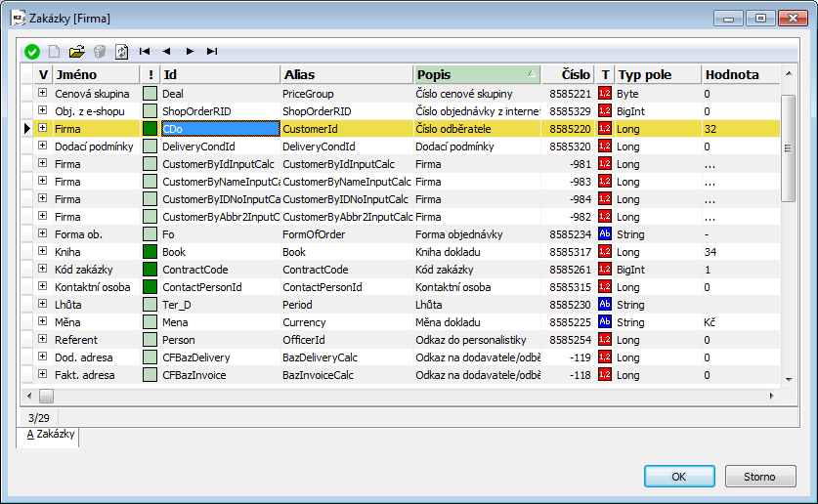Screen dimensions: 818x504
Task: Sort by the Jméno column header
Action: pos(97,74)
